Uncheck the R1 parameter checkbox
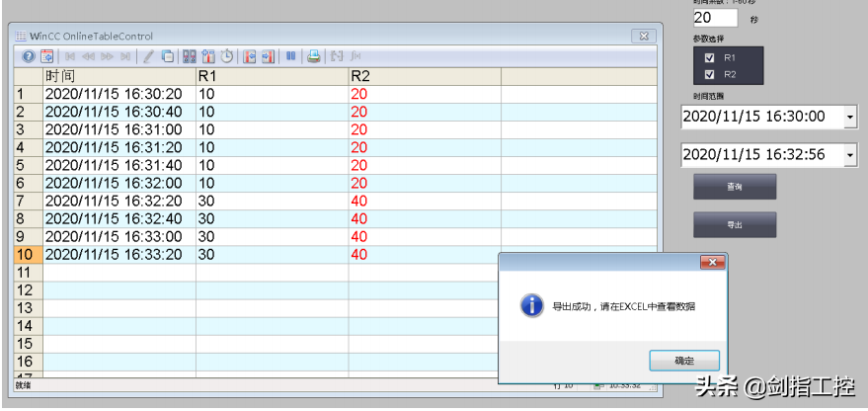The height and width of the screenshot is (411, 868). [x=709, y=58]
